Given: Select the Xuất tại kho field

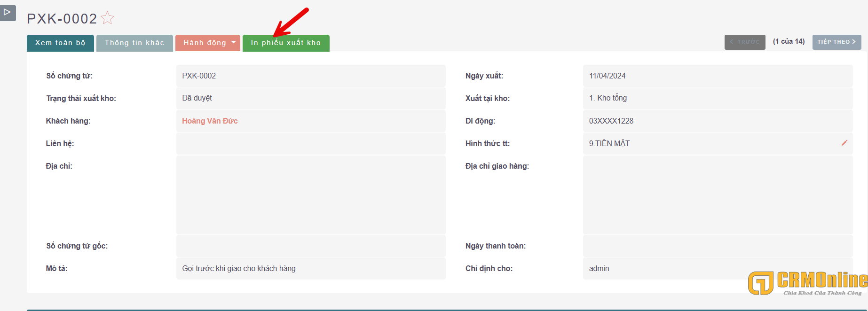Looking at the screenshot, I should pos(717,98).
